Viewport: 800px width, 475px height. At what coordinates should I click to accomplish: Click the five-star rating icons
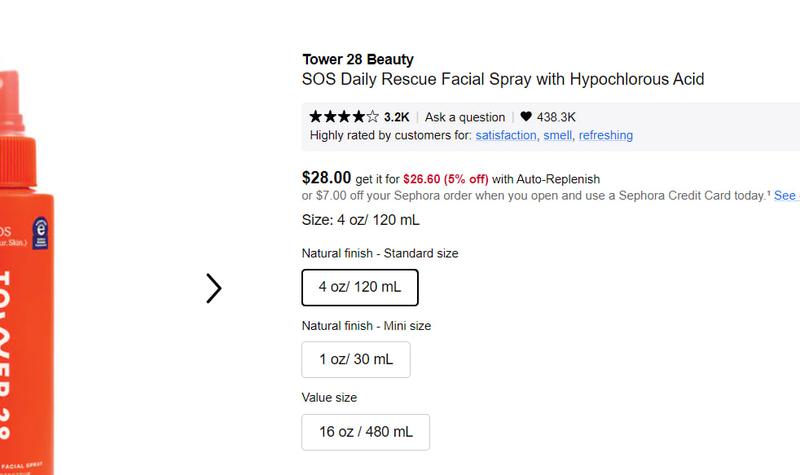coord(344,117)
